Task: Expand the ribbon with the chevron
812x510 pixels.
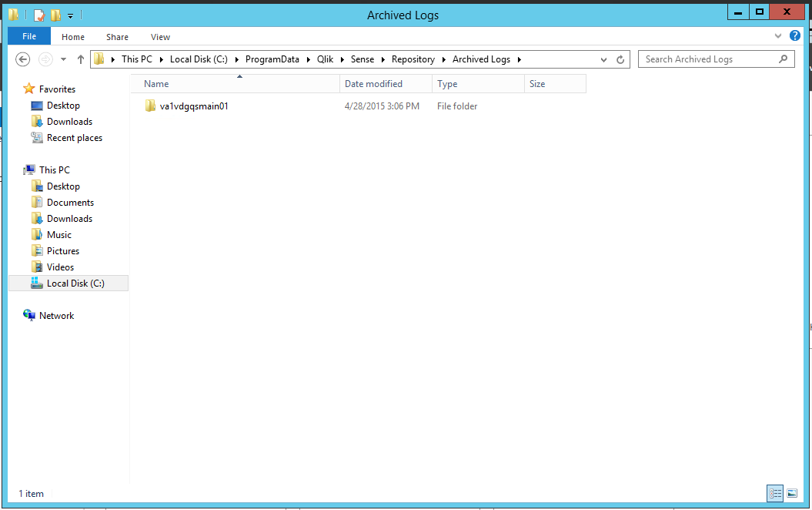Action: (x=778, y=35)
